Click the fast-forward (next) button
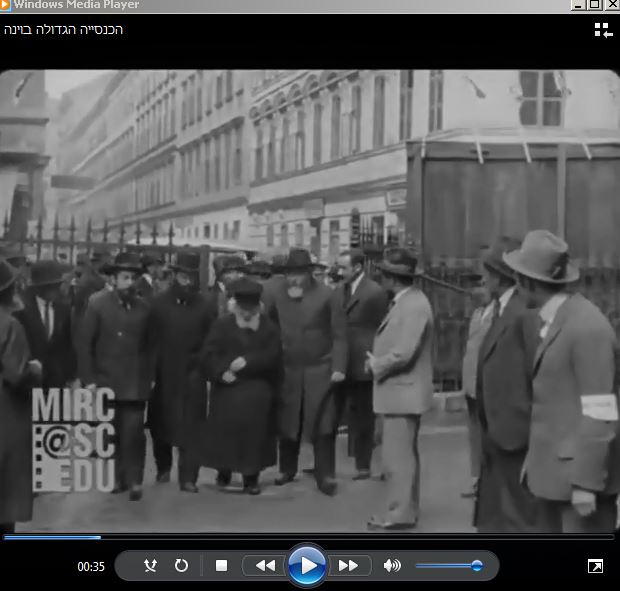 pos(349,566)
